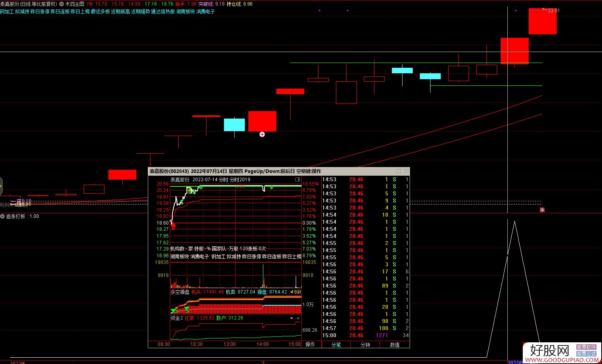
Task: Click the 持仓线: 8.96 value
Action: point(240,4)
